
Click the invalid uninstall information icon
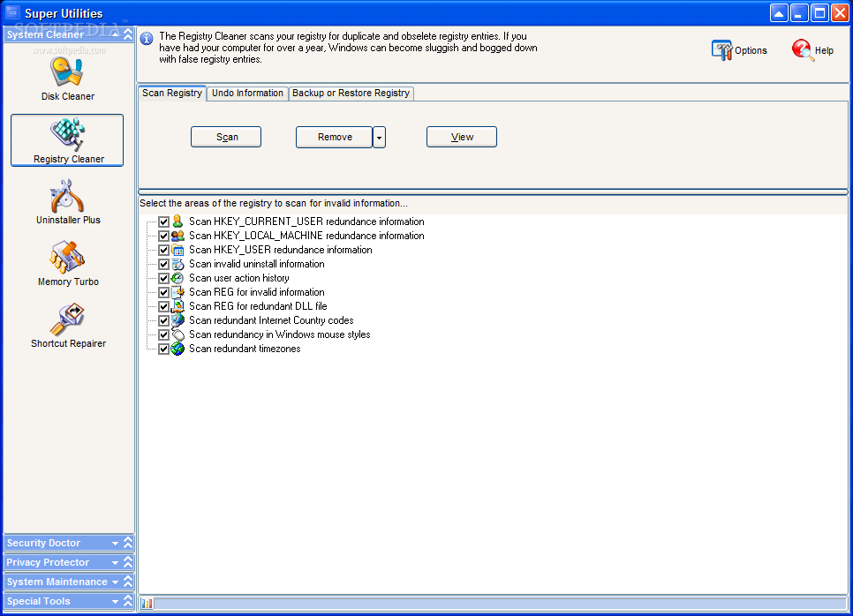tap(177, 264)
